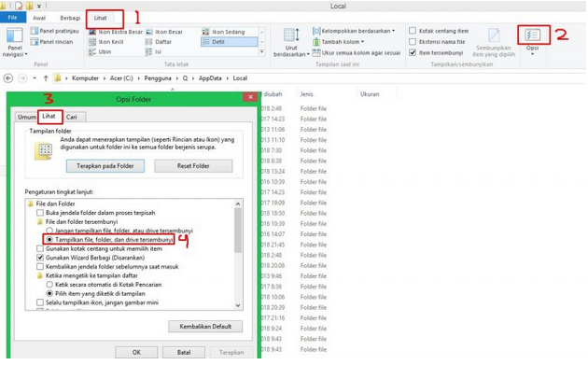
Task: Click Sembunyikan item yang dipilih
Action: tap(494, 42)
